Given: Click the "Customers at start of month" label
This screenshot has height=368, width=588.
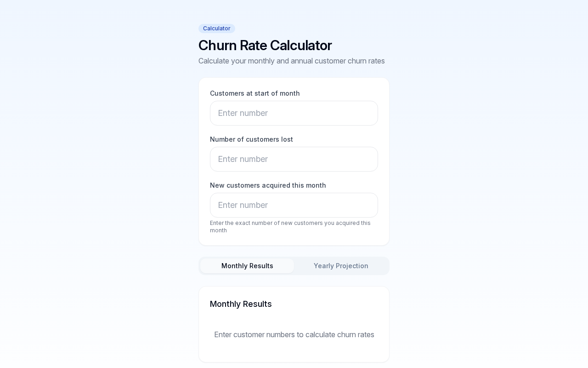Looking at the screenshot, I should click(255, 93).
